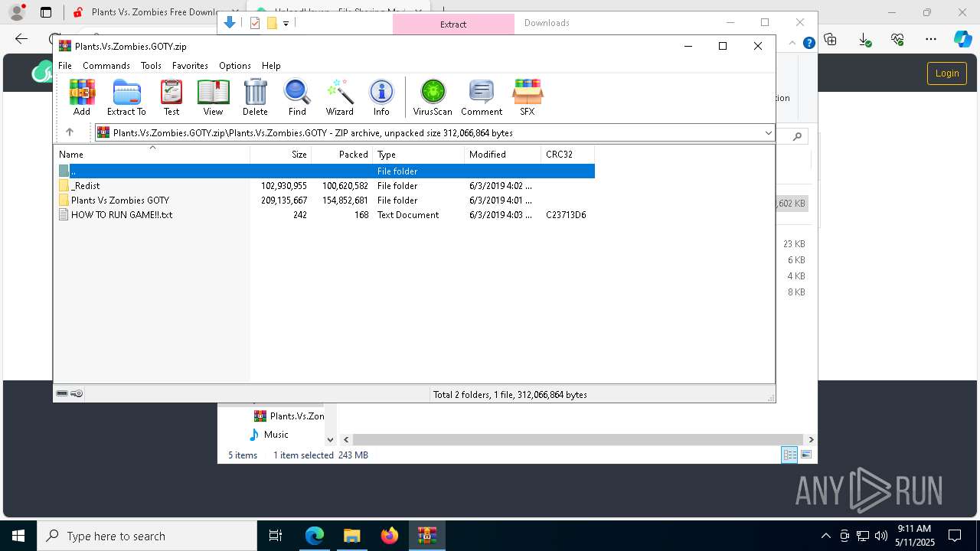Click the volume icon in system tray
This screenshot has height=551, width=980.
coord(881,536)
